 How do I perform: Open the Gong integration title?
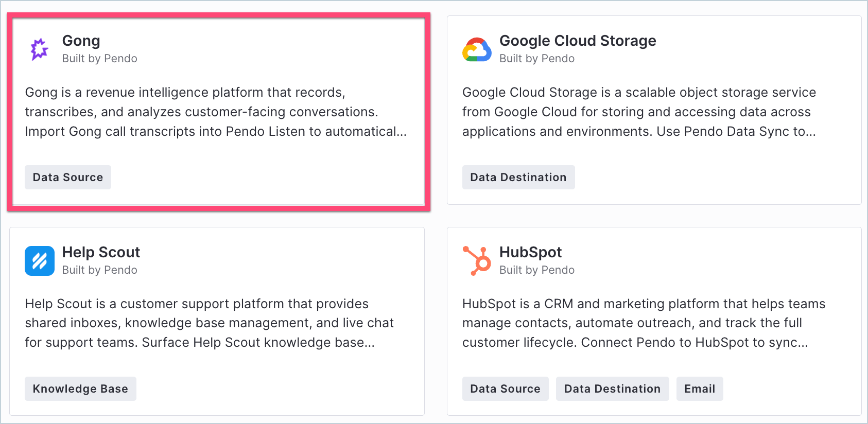81,41
